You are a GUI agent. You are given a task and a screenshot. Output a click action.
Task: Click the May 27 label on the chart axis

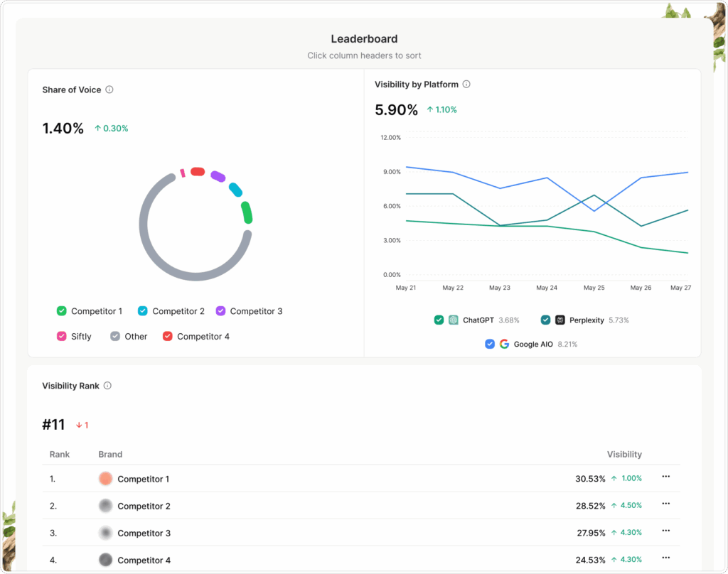[680, 288]
